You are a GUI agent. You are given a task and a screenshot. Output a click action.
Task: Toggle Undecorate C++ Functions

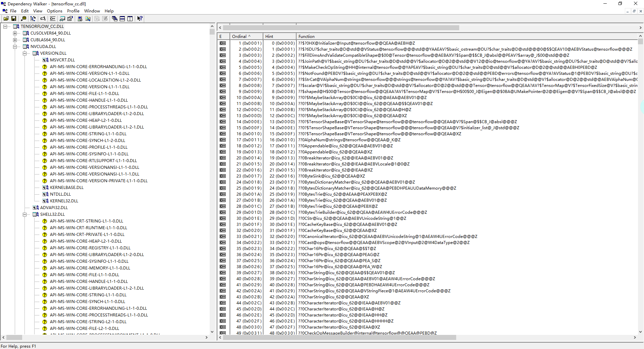tap(52, 18)
